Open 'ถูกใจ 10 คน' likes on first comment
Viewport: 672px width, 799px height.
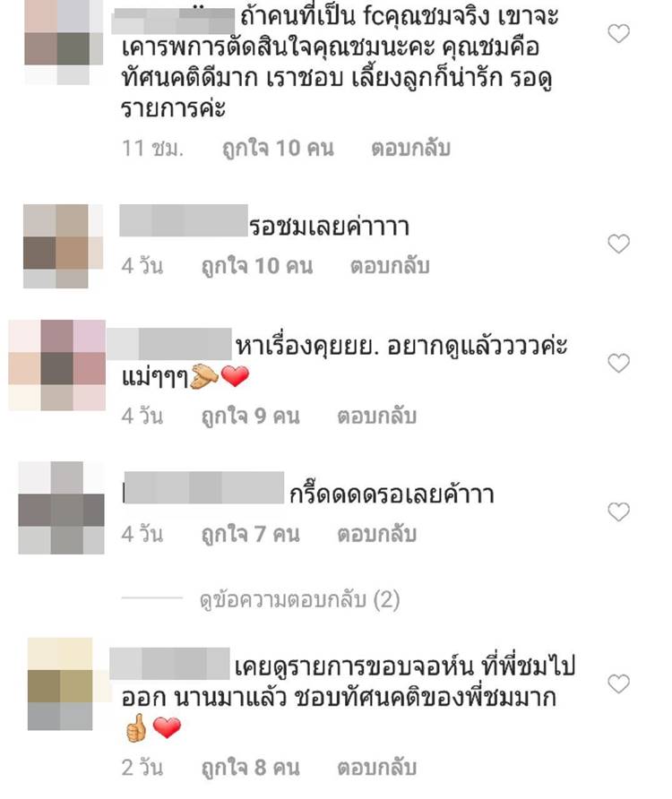(x=278, y=149)
